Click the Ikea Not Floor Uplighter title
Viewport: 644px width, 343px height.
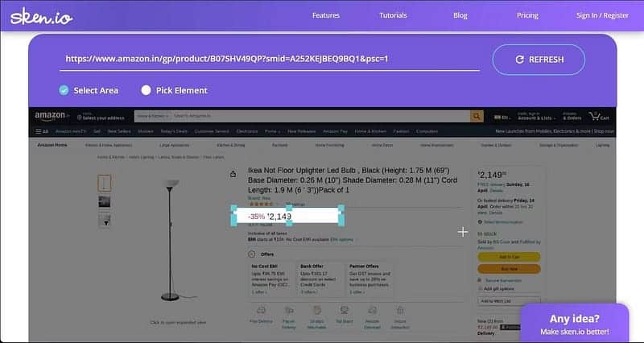pyautogui.click(x=353, y=180)
